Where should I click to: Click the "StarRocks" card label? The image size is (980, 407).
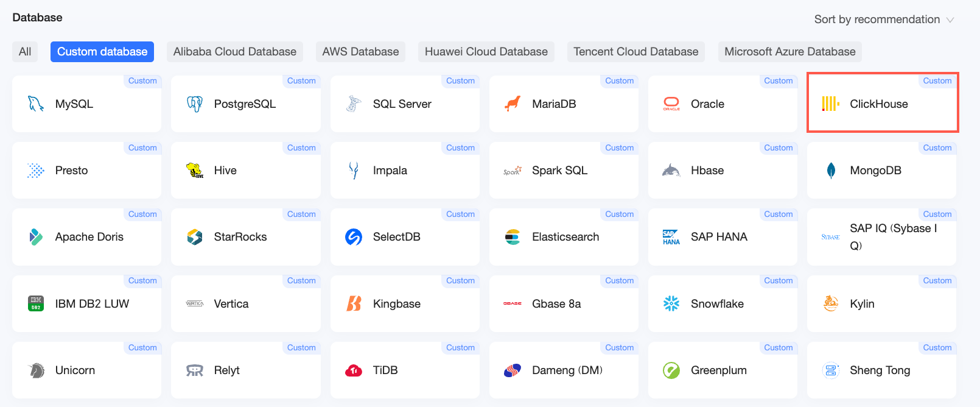(x=240, y=237)
